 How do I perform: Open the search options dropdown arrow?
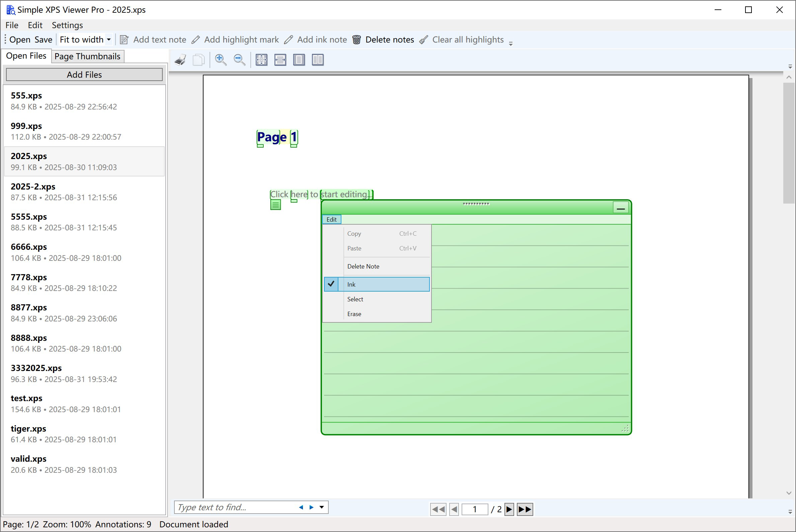pyautogui.click(x=322, y=508)
